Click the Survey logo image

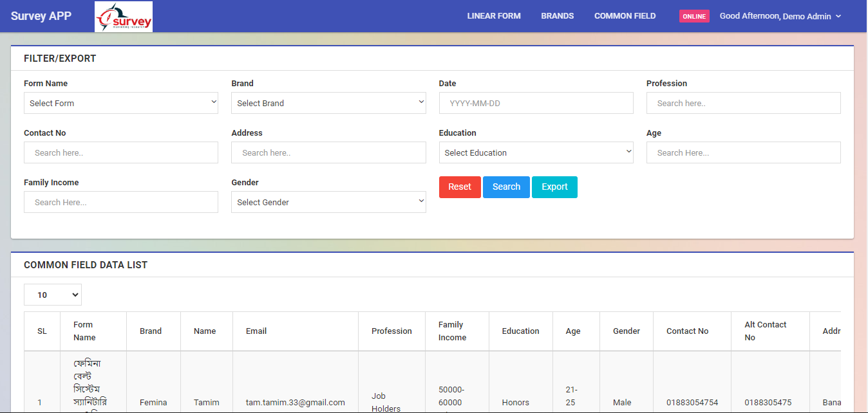124,17
